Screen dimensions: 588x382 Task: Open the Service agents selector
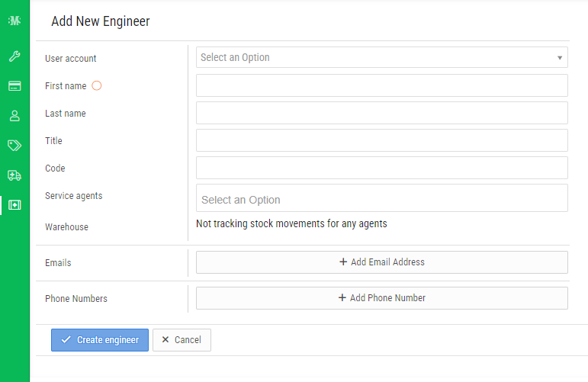tap(381, 198)
